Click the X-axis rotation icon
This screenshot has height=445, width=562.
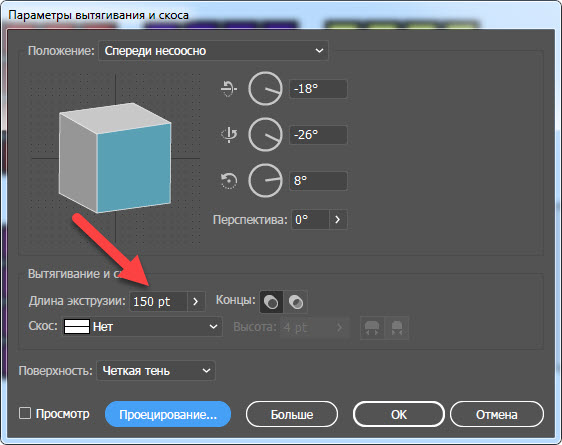(x=229, y=88)
